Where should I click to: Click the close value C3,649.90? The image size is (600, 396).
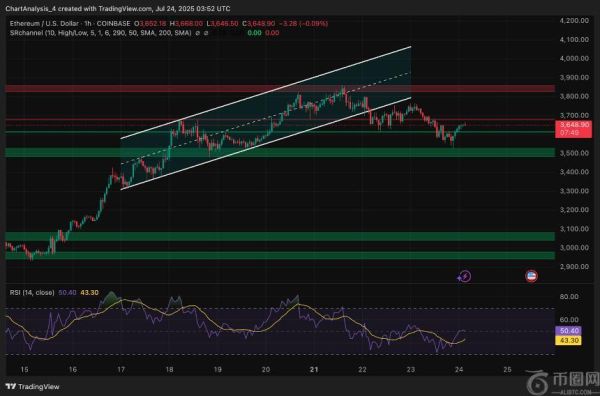pos(258,24)
